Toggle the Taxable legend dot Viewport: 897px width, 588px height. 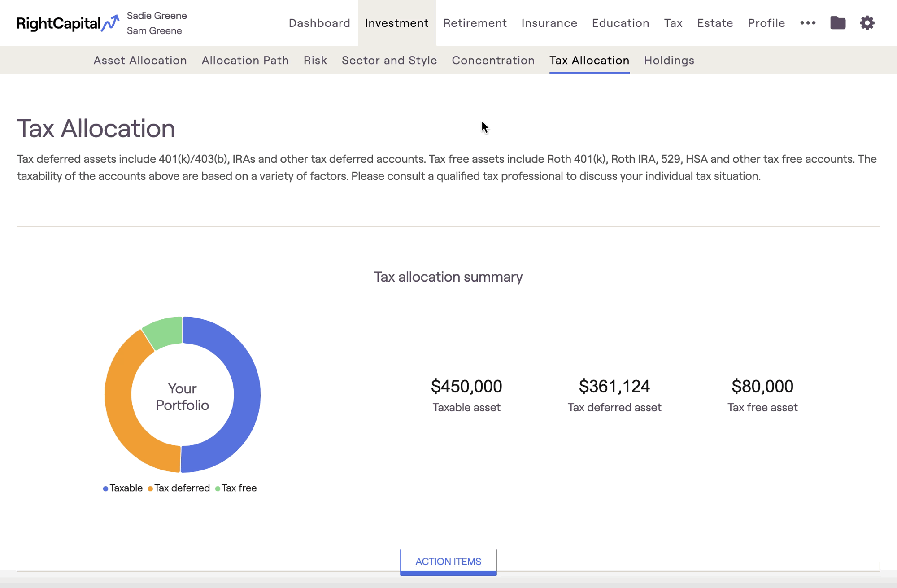[105, 488]
